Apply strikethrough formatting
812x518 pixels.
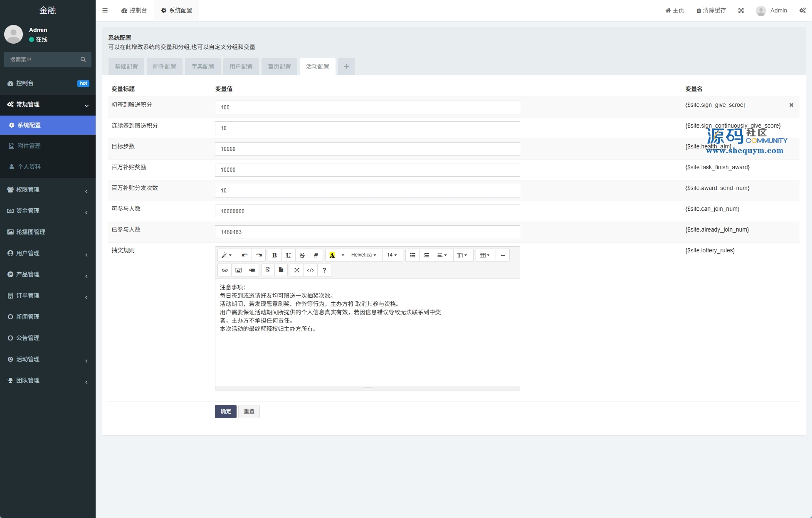(302, 255)
